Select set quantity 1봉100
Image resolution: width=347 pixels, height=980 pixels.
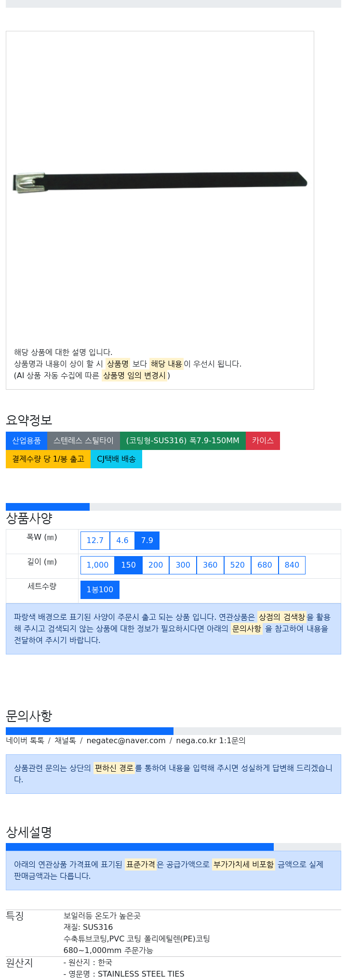point(100,590)
